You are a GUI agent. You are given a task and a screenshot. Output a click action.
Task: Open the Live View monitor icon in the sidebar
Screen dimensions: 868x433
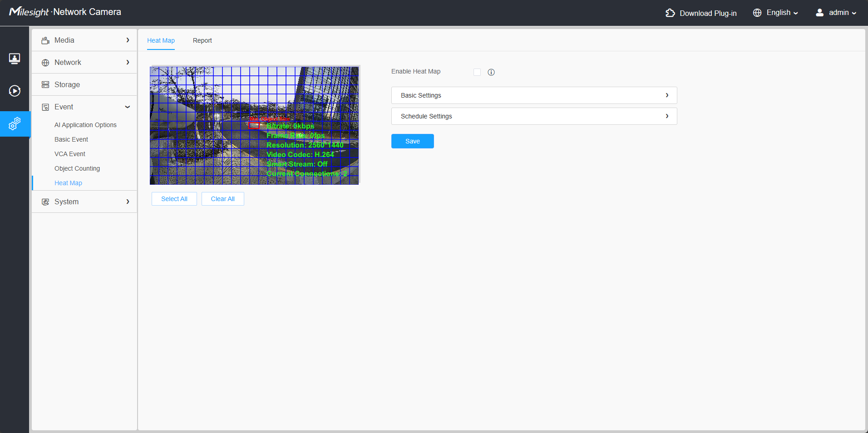[15, 59]
